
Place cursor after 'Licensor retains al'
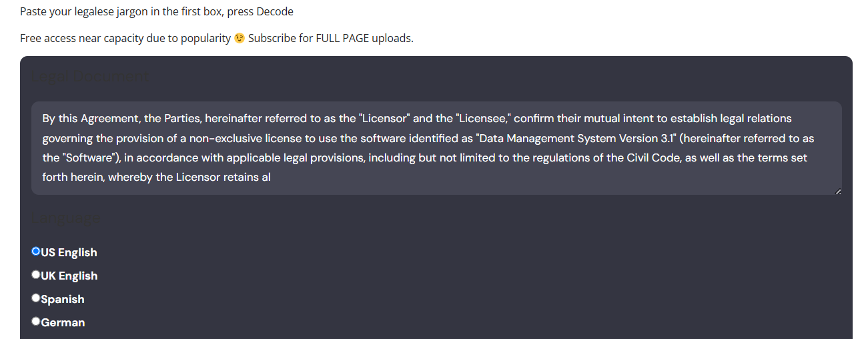tap(271, 178)
